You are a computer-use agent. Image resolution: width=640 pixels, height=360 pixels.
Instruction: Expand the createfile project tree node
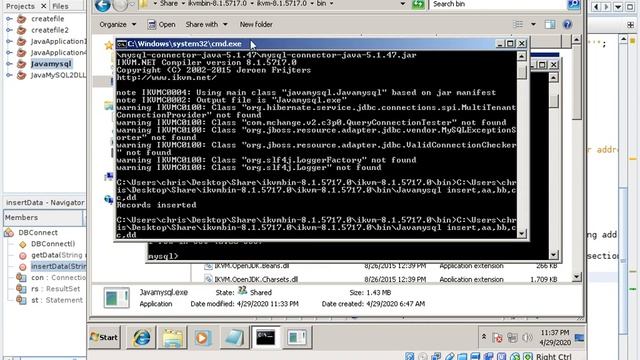9,19
